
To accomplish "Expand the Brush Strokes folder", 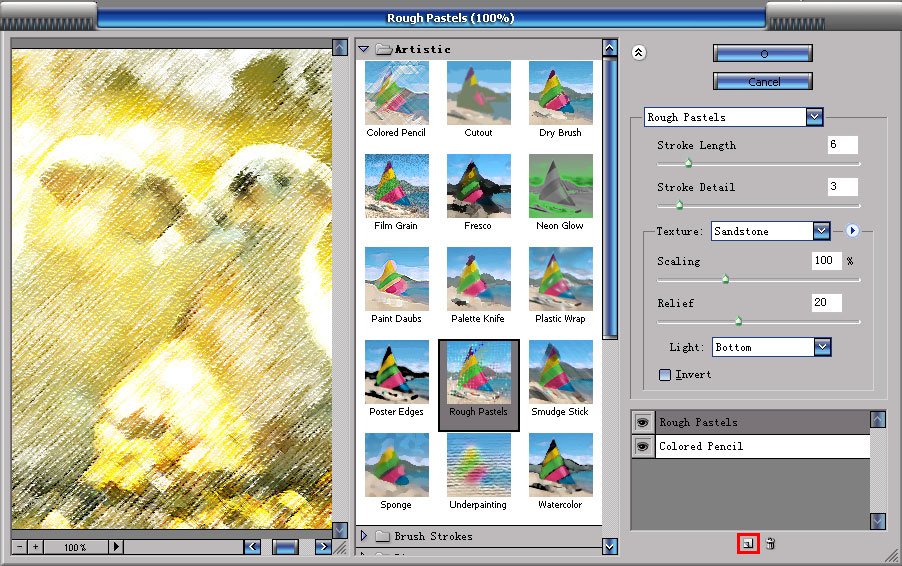I will [x=364, y=536].
